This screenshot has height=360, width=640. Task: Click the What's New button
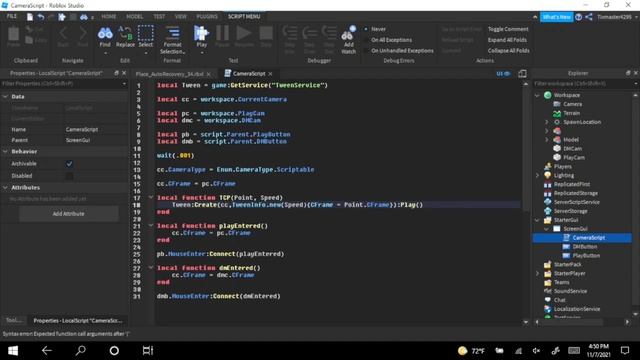point(556,17)
